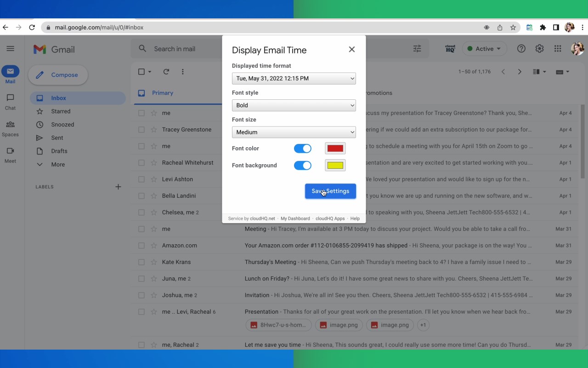Viewport: 588px width, 368px height.
Task: Refresh the inbox
Action: (166, 72)
